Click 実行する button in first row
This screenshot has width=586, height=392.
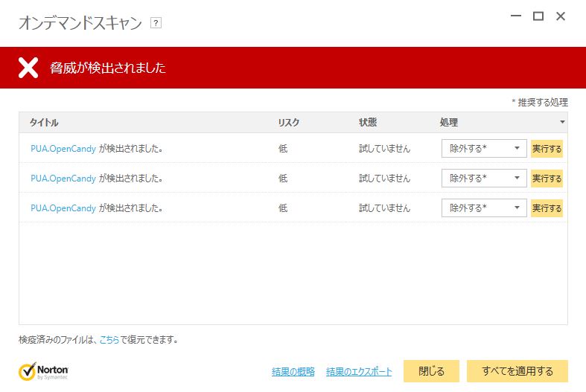click(x=547, y=149)
